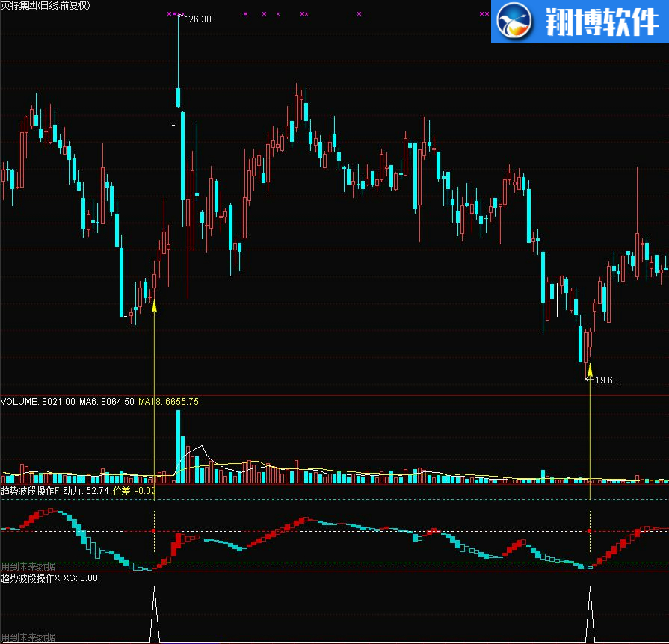Select the 19.60 low price label
This screenshot has width=669, height=644.
pos(606,380)
